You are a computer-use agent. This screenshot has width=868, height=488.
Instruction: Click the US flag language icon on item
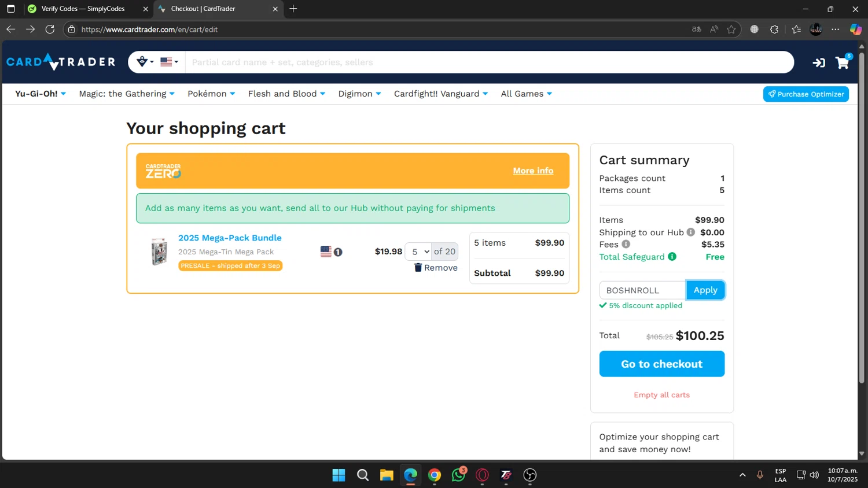[x=326, y=252]
